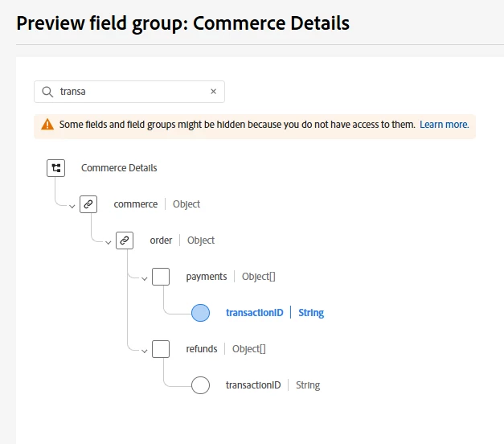Open the Learn more link
504x444 pixels.
tap(444, 125)
